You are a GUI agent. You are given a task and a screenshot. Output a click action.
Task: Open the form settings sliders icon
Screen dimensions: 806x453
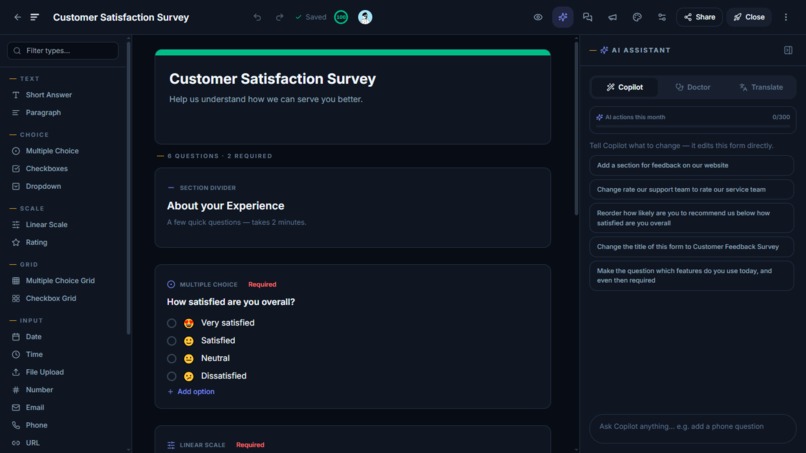click(x=662, y=17)
